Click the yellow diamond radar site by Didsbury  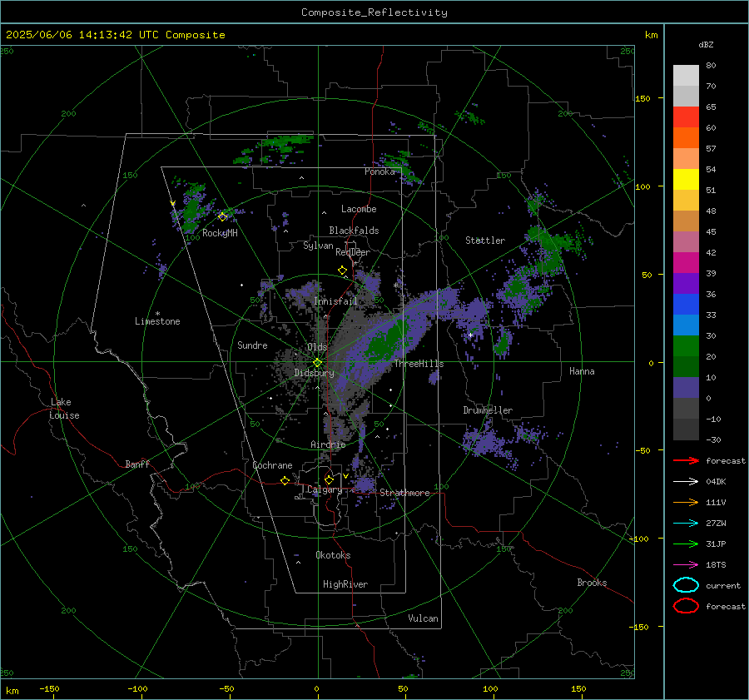click(317, 363)
